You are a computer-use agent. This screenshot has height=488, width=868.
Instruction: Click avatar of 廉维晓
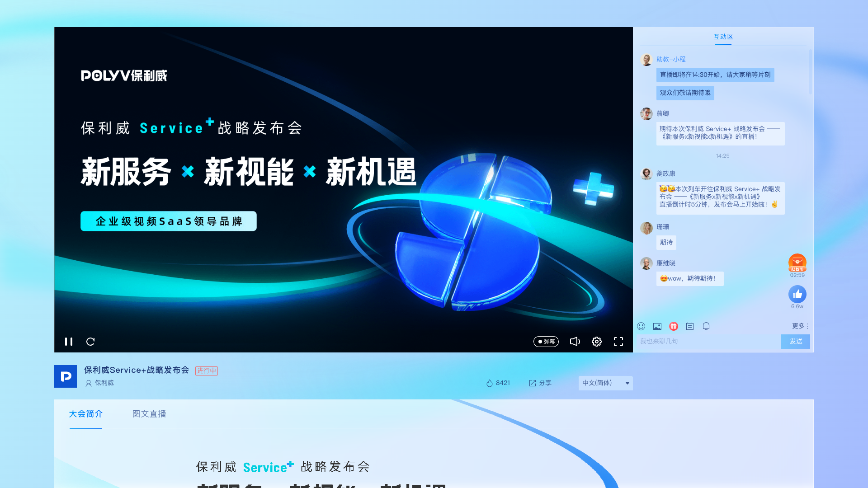(x=646, y=263)
